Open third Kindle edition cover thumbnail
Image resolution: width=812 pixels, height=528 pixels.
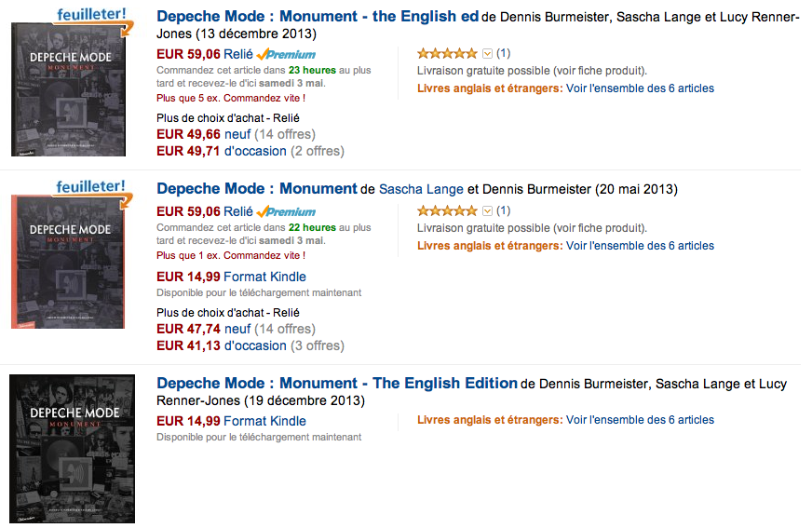click(x=72, y=449)
